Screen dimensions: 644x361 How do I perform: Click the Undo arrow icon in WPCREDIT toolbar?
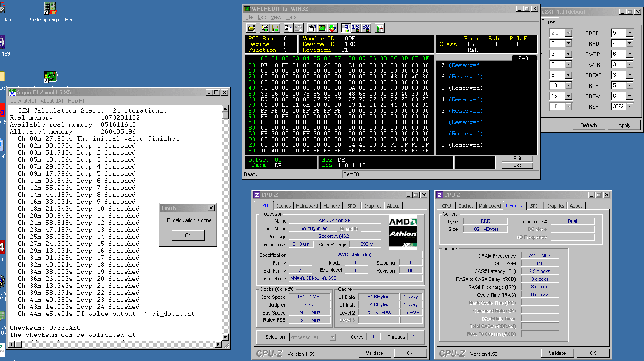pos(299,28)
